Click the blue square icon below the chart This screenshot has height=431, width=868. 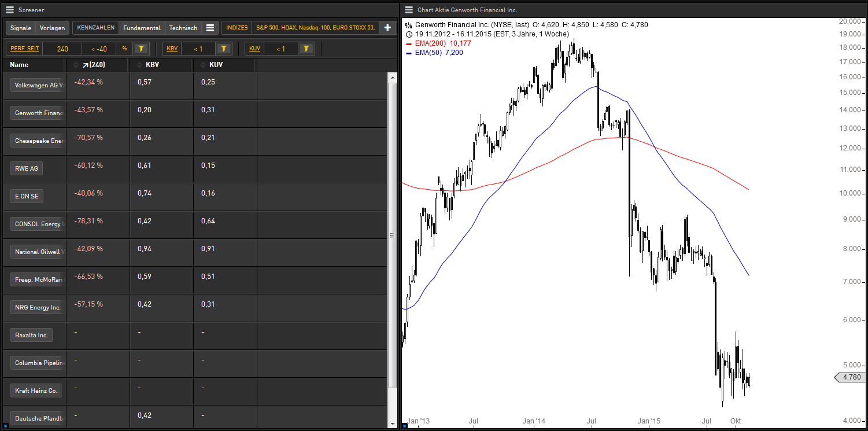pyautogui.click(x=404, y=426)
